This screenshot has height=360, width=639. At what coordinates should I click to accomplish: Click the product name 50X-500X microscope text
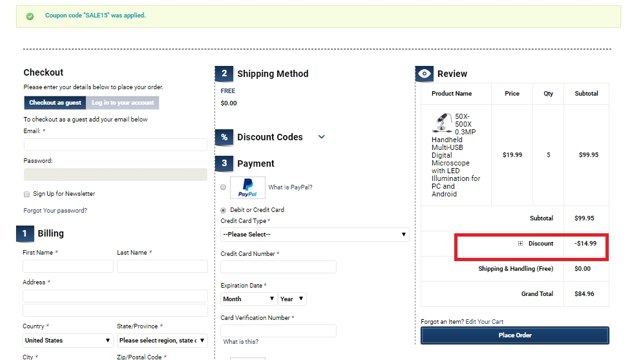tap(456, 155)
